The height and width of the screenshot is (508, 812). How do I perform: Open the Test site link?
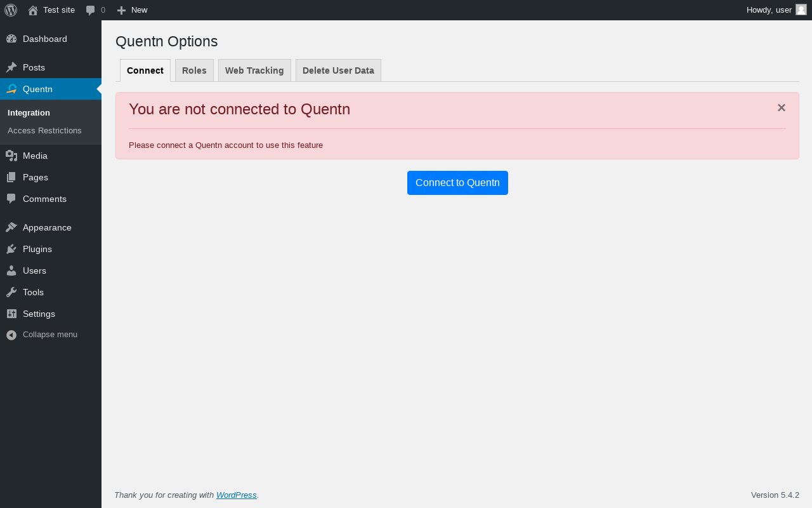59,10
